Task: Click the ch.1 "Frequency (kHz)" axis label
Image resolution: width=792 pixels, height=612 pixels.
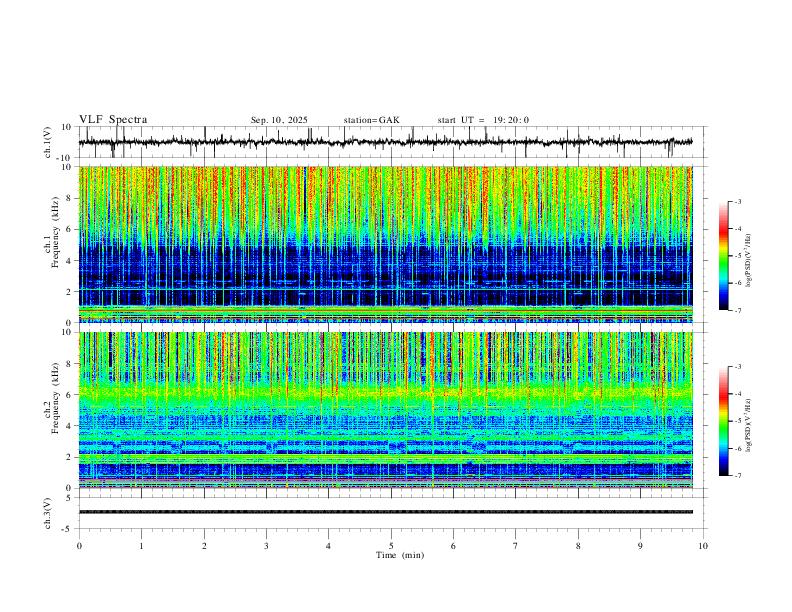Action: click(x=55, y=232)
